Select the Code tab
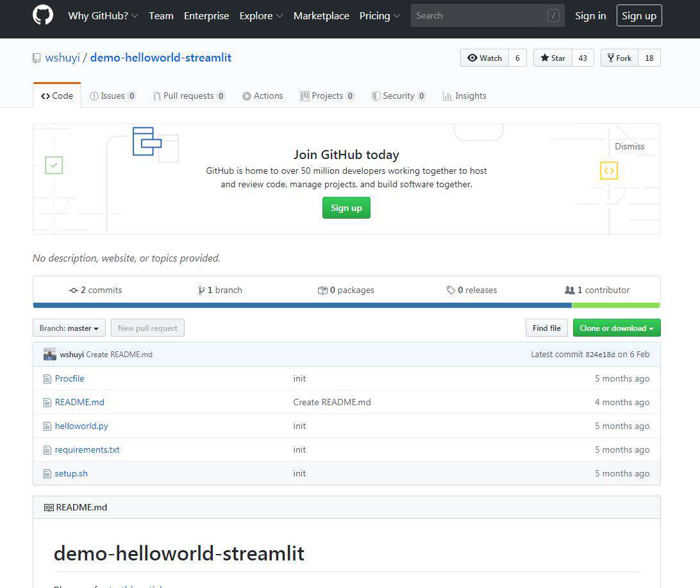The image size is (700, 588). (x=56, y=96)
